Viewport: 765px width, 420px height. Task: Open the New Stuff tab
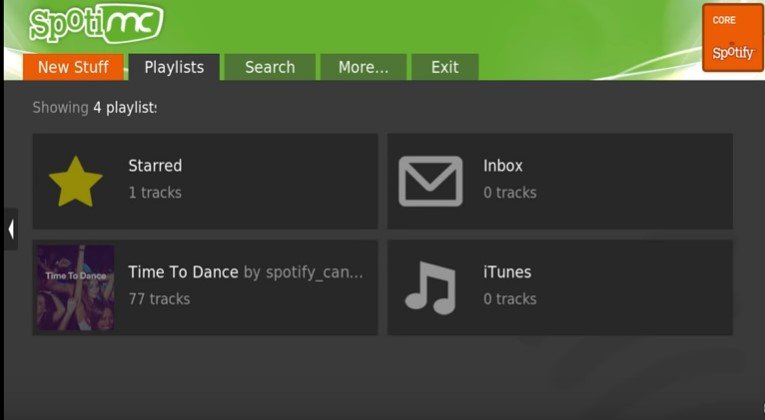point(73,67)
